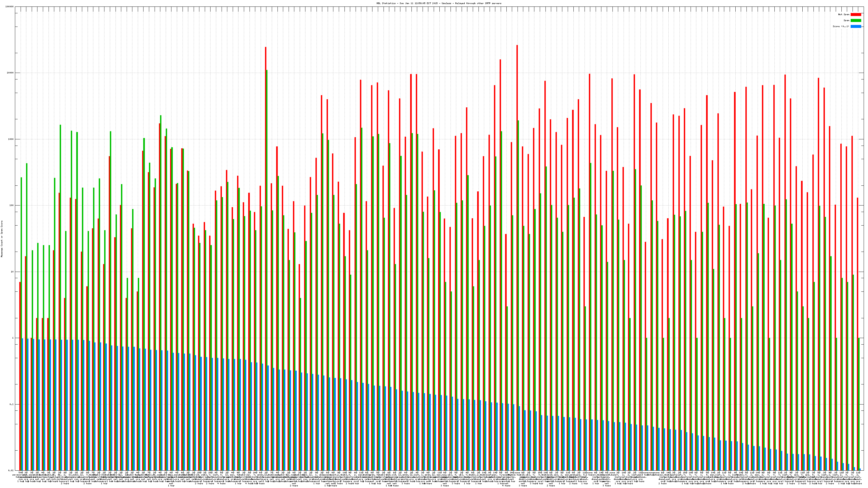This screenshot has width=868, height=488.
Task: Click the 100 y-axis tick label
Action: [x=12, y=206]
